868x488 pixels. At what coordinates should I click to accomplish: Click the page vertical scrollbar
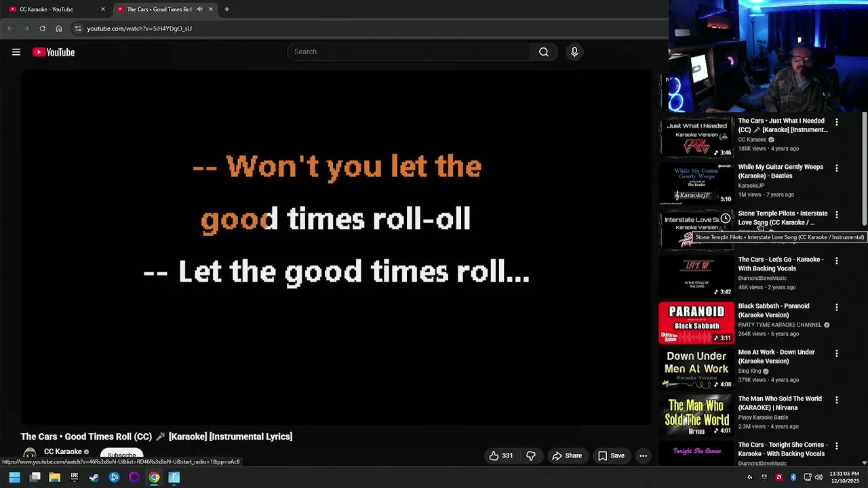point(864,169)
